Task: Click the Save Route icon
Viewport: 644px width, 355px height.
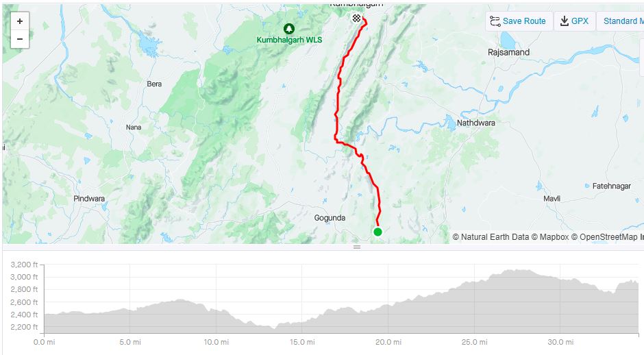Action: [495, 21]
